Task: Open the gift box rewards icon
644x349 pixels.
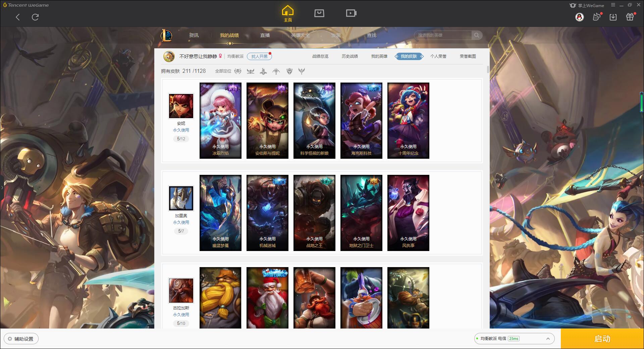Action: [630, 17]
